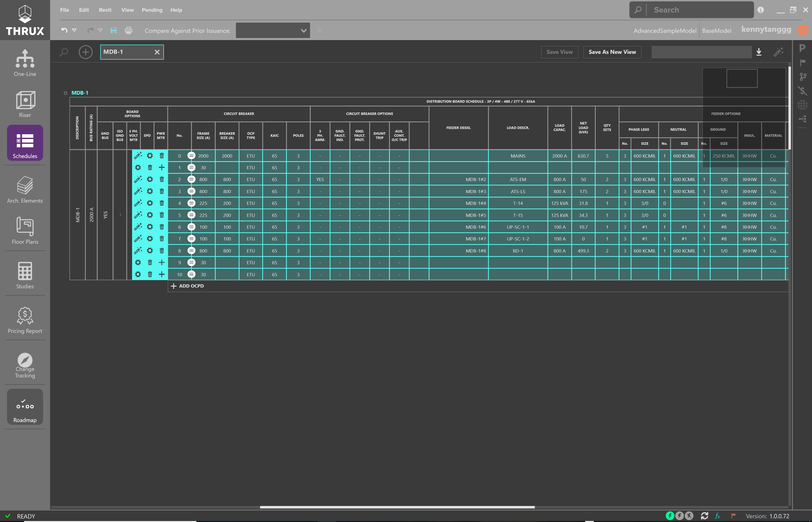Expand the redo history arrow

[x=100, y=30]
